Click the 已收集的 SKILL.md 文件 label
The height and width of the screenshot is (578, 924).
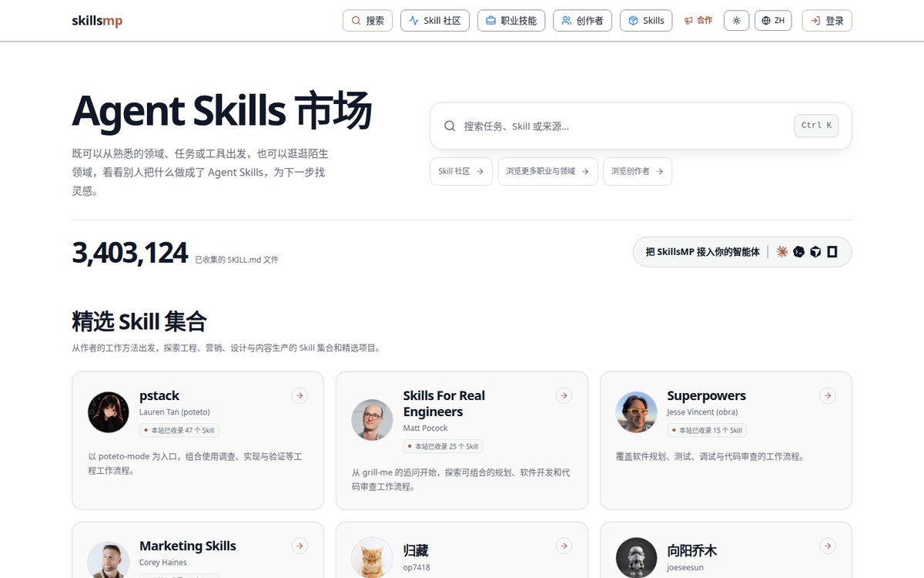[236, 260]
